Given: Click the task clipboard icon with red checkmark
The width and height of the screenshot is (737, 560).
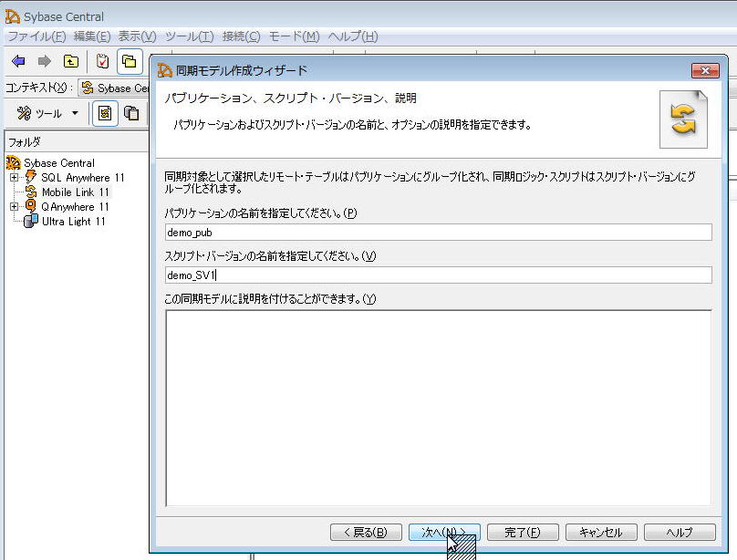Looking at the screenshot, I should coord(103,62).
